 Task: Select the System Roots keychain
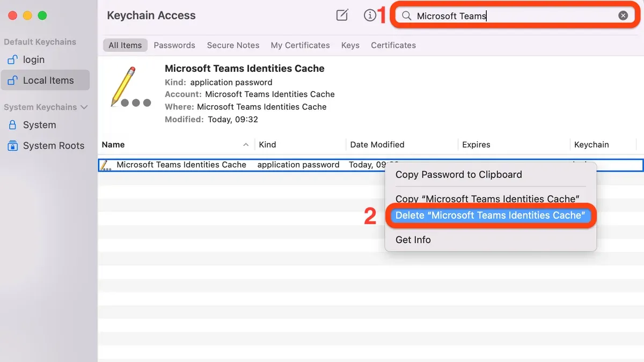coord(54,145)
